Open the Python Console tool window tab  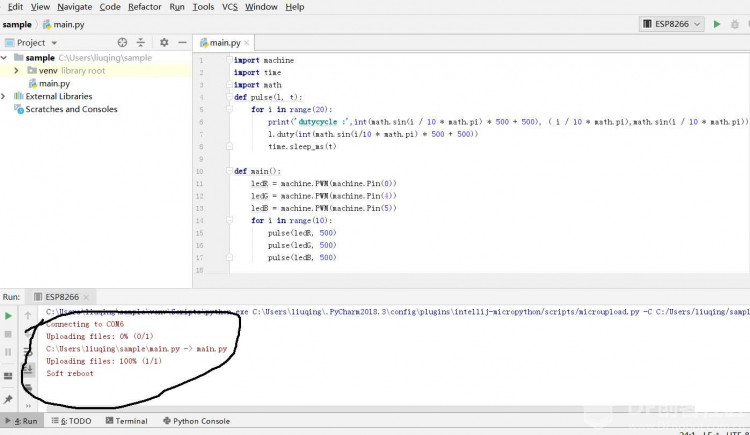(197, 421)
